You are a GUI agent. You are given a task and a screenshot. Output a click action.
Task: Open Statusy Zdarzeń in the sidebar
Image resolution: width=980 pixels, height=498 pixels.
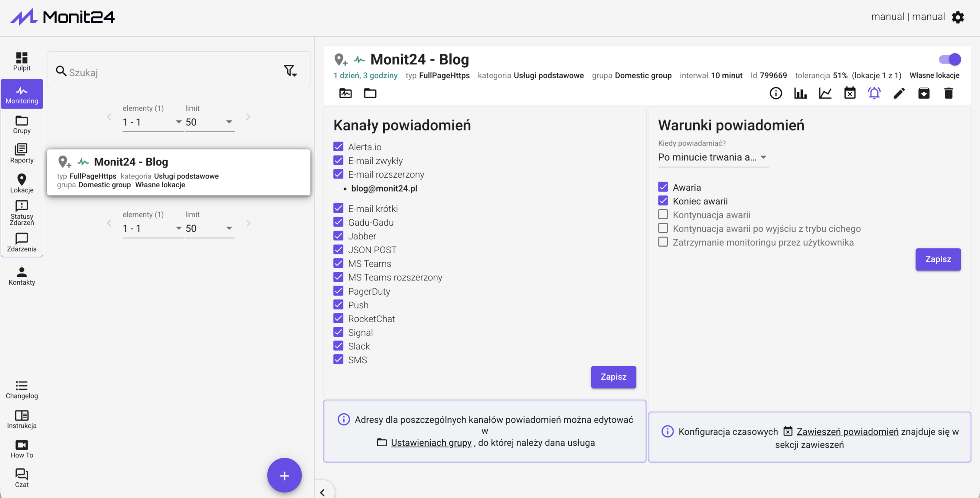[22, 213]
